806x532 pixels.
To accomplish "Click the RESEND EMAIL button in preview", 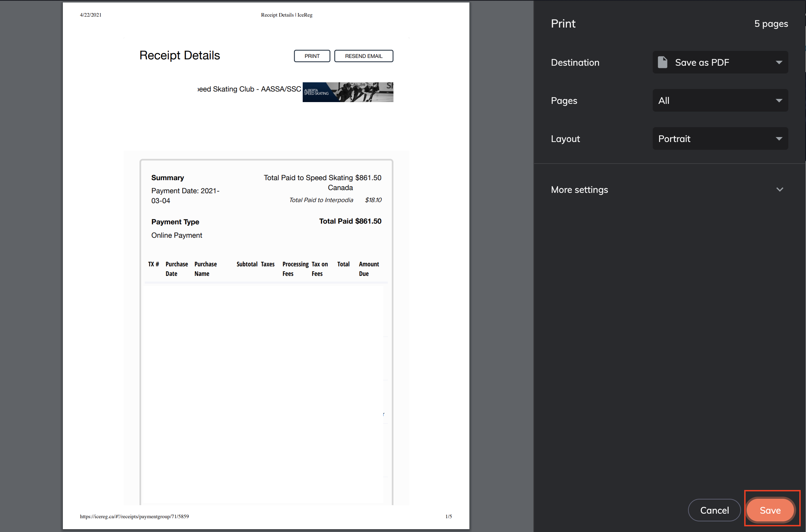I will click(363, 56).
